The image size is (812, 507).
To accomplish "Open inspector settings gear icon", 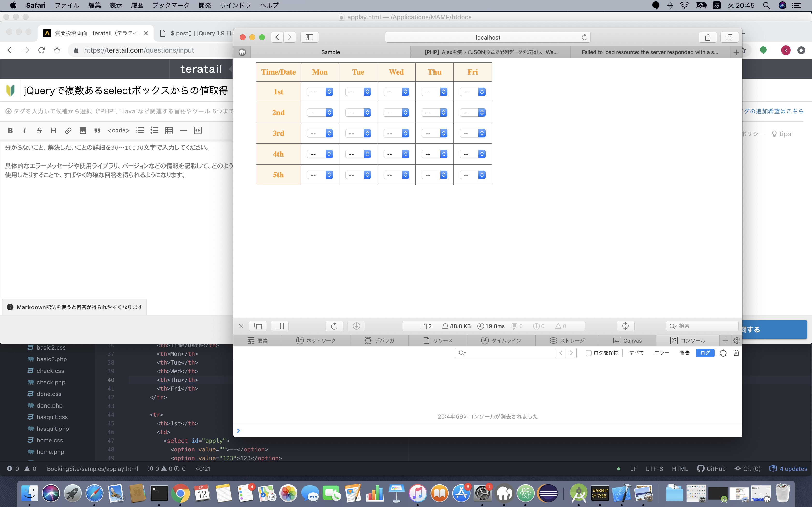I will (x=737, y=340).
